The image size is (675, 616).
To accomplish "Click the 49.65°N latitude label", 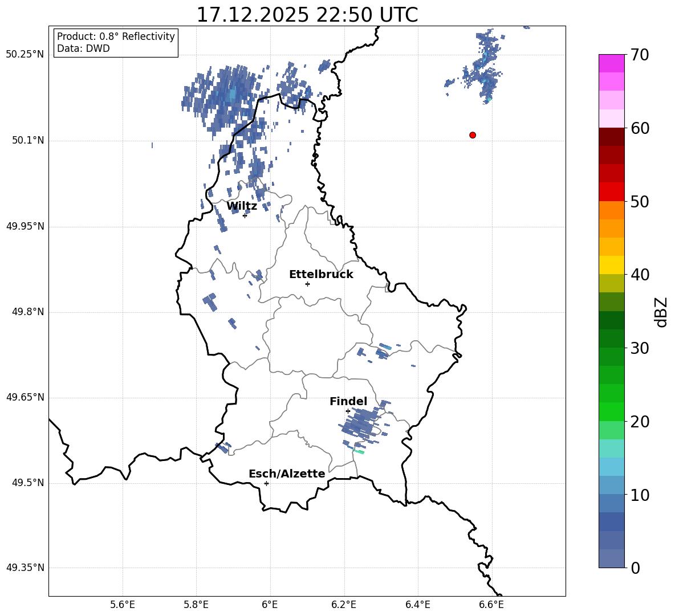I will (x=25, y=397).
